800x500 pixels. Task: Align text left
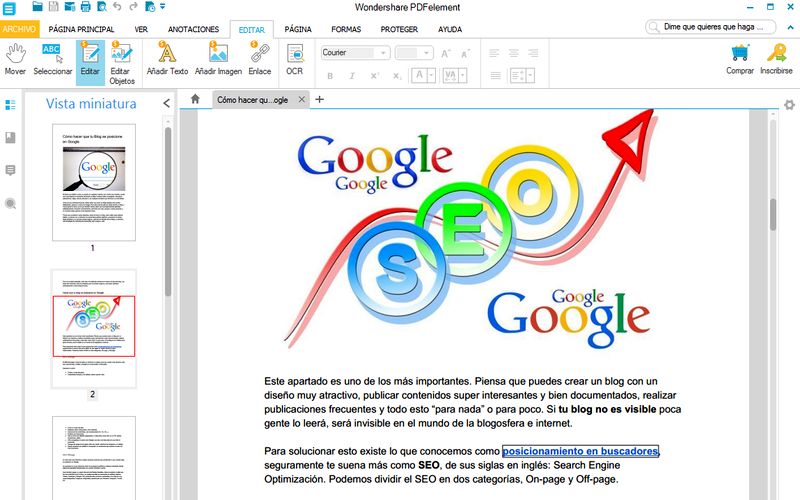(x=494, y=53)
